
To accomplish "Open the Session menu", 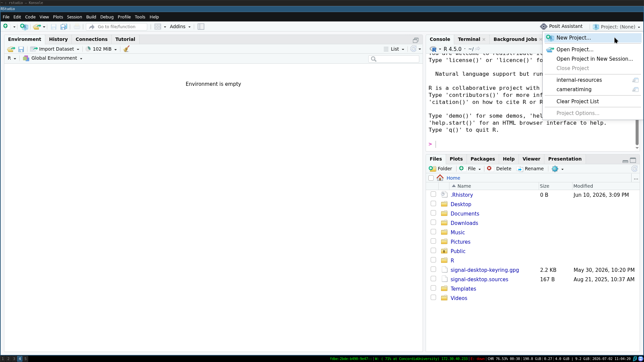I will (74, 17).
